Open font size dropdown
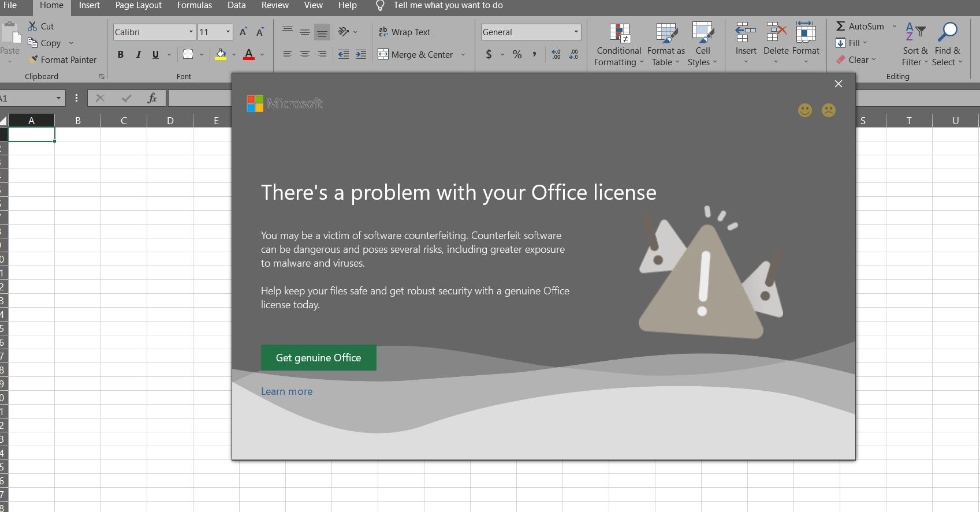 click(x=228, y=32)
